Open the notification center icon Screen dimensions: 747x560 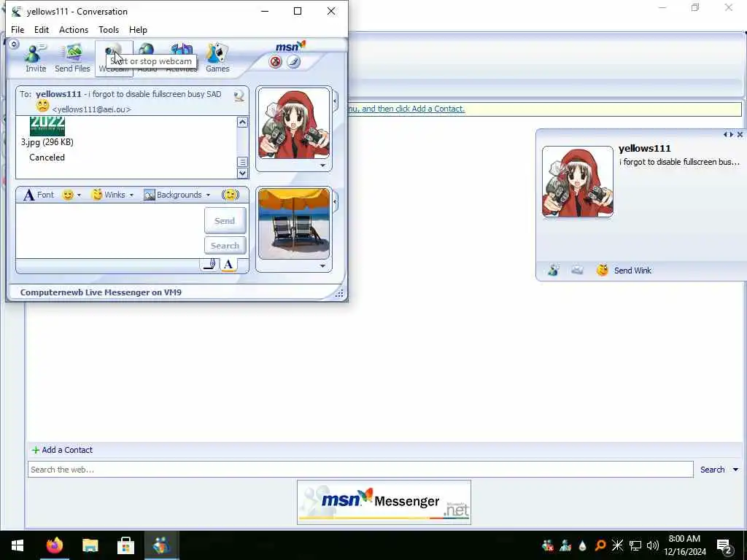click(x=724, y=546)
